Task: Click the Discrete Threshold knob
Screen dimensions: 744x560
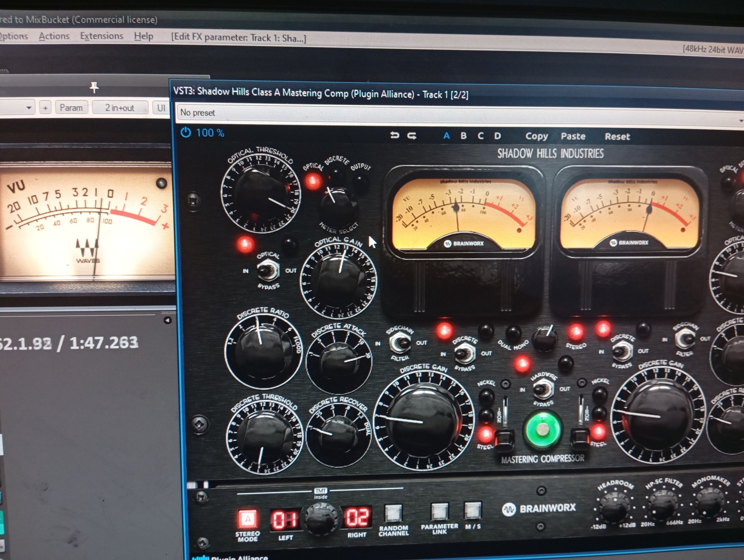Action: (265, 437)
